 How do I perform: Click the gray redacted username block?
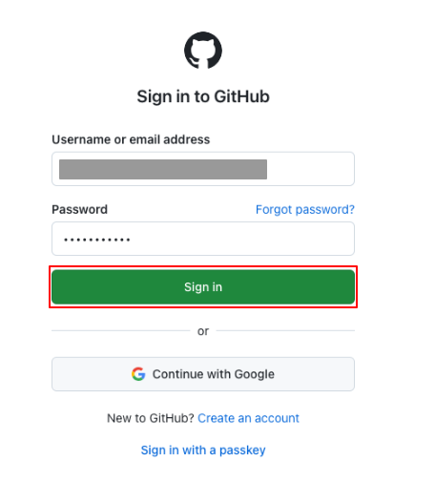pos(163,169)
